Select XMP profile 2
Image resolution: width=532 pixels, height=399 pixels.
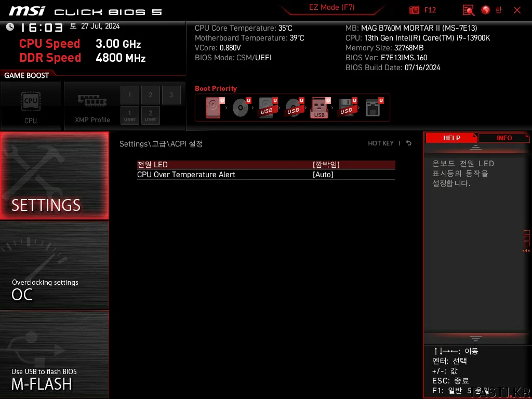coord(150,95)
